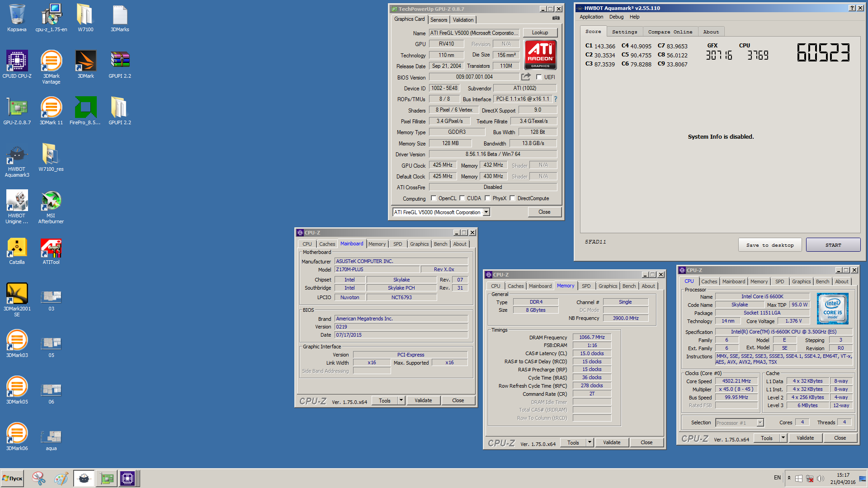Show hidden tray icons arrow
This screenshot has height=488, width=868.
click(x=789, y=478)
